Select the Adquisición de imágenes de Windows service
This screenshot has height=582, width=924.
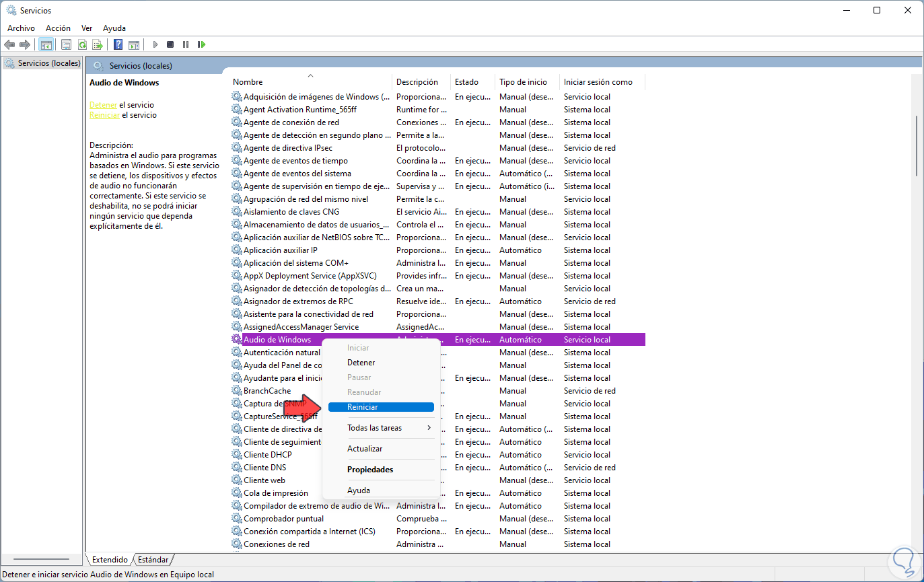pyautogui.click(x=438, y=97)
